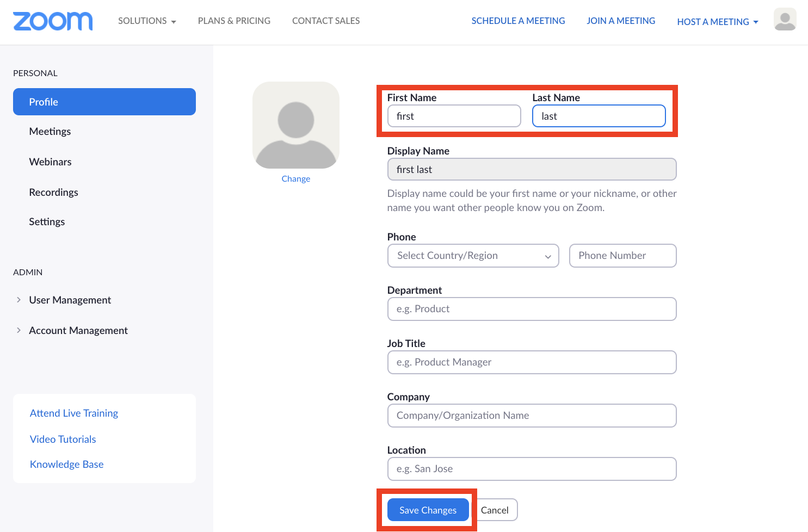808x532 pixels.
Task: Open Video Tutorials link
Action: pos(63,439)
